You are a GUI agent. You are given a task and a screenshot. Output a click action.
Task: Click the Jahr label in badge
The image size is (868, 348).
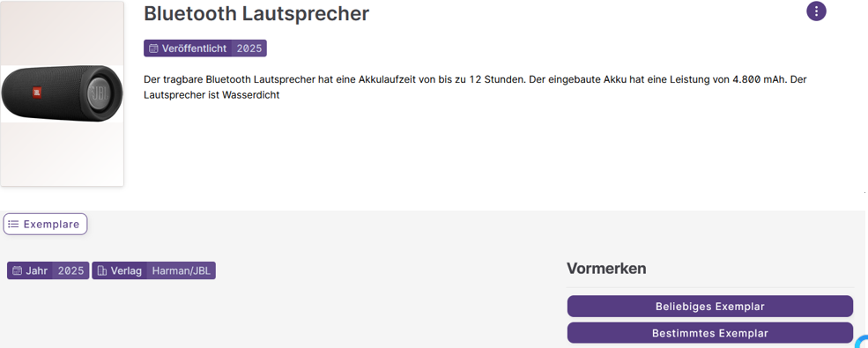(36, 270)
